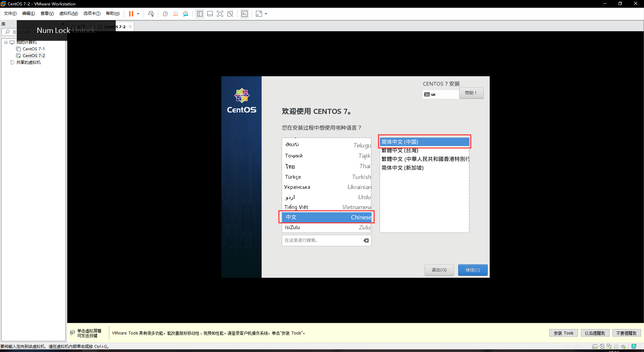Choose 繁體中文 (台灣) locale
644x352 pixels.
pyautogui.click(x=425, y=150)
